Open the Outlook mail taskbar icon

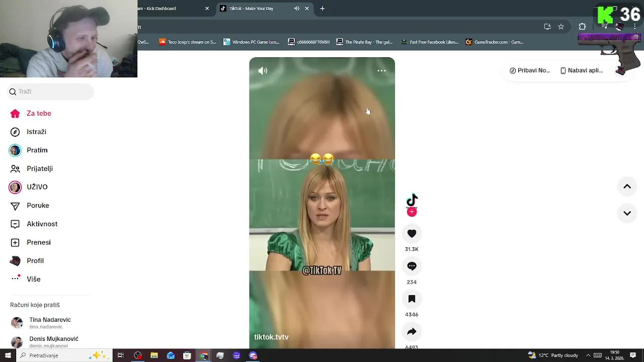[x=171, y=355]
